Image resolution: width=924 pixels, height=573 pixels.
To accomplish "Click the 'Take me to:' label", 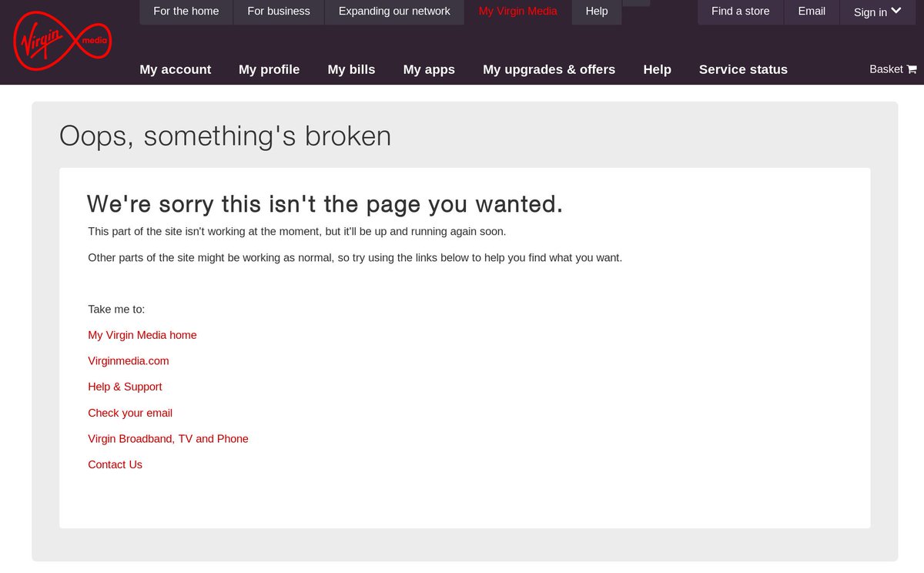I will point(116,310).
